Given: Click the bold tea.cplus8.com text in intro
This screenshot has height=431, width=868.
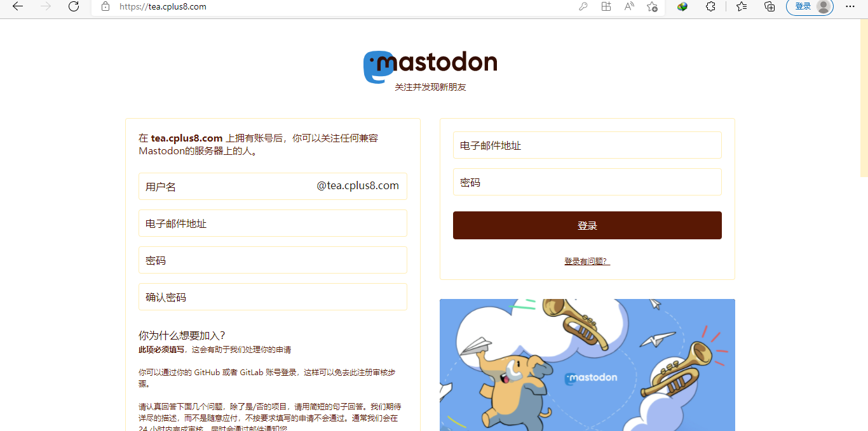Looking at the screenshot, I should tap(187, 138).
